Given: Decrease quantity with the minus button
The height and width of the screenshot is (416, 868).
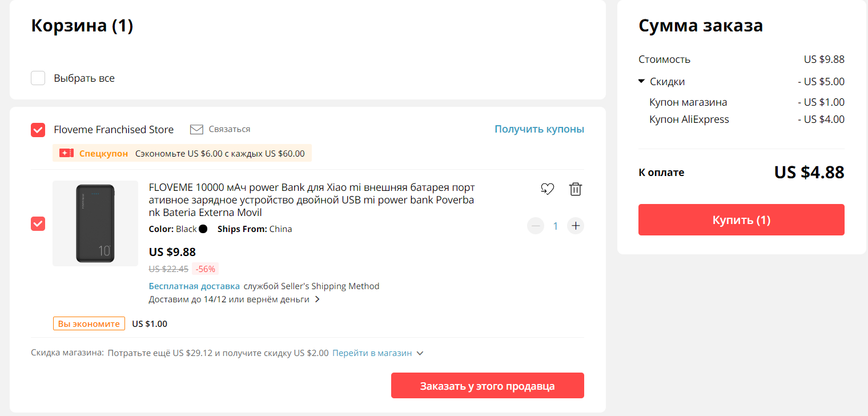Looking at the screenshot, I should [x=536, y=226].
